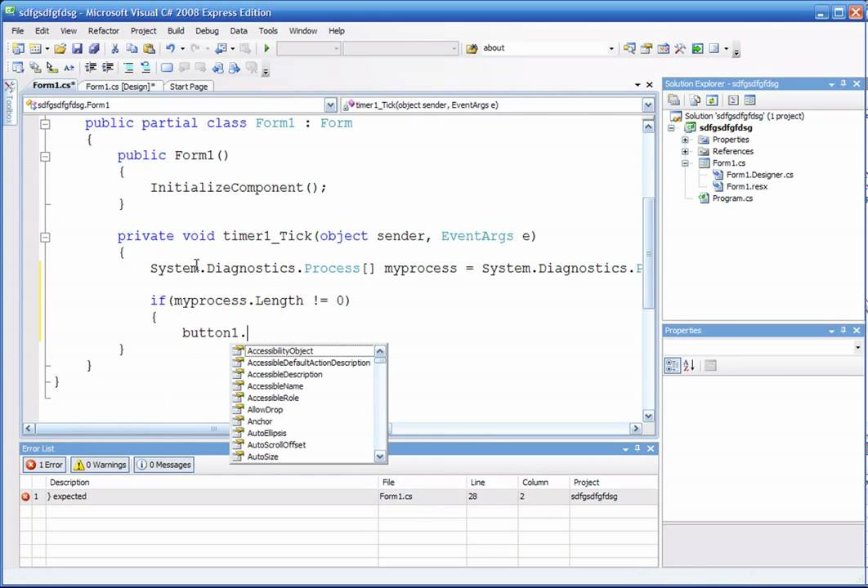Click the New Project toolbar icon
The width and height of the screenshot is (868, 588).
(18, 49)
